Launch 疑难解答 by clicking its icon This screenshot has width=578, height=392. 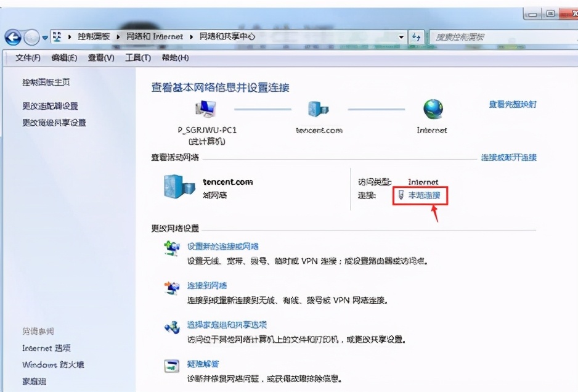pyautogui.click(x=172, y=364)
